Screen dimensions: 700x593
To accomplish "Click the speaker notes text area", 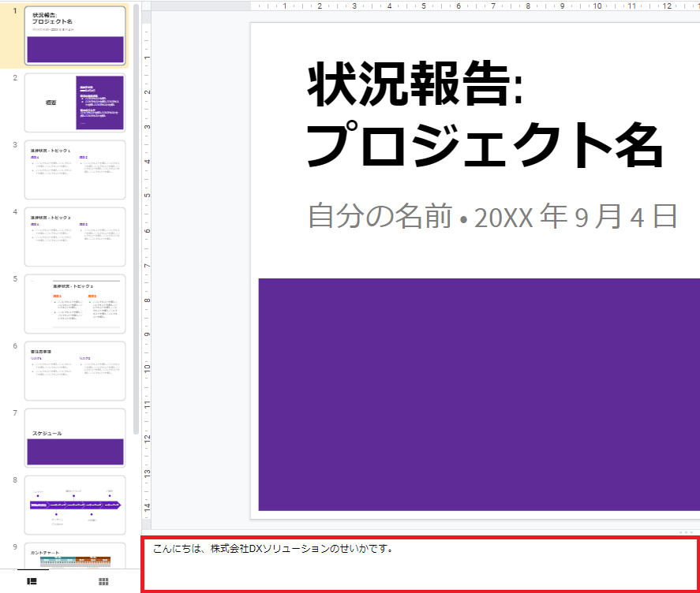I will click(420, 565).
